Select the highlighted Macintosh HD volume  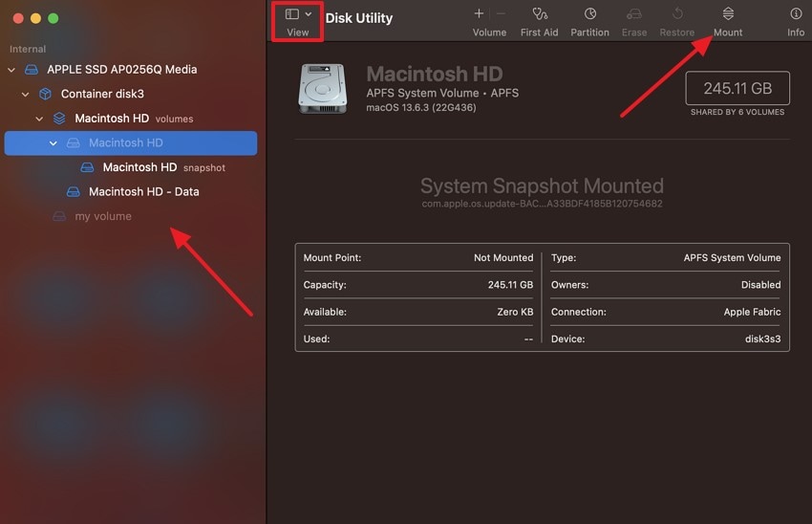tap(131, 143)
